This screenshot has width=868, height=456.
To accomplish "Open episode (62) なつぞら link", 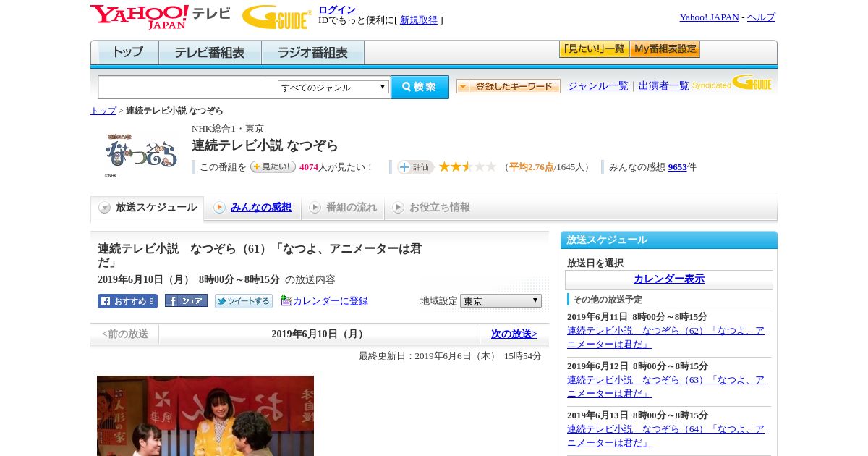I will (x=665, y=337).
